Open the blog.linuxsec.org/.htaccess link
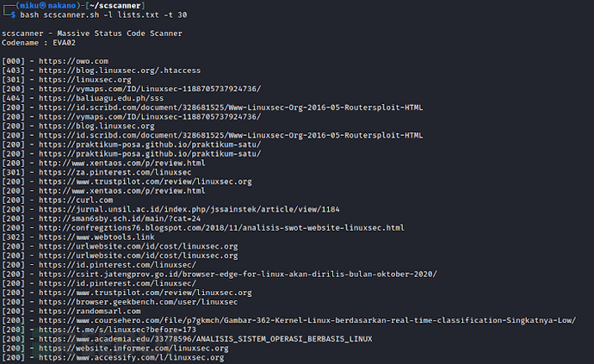 [x=120, y=71]
